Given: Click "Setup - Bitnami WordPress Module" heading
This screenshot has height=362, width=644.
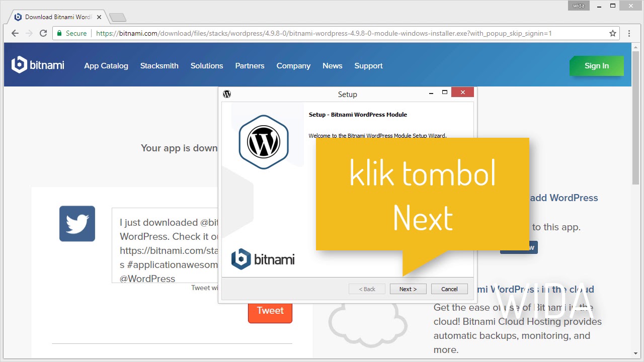Looking at the screenshot, I should coord(358,115).
